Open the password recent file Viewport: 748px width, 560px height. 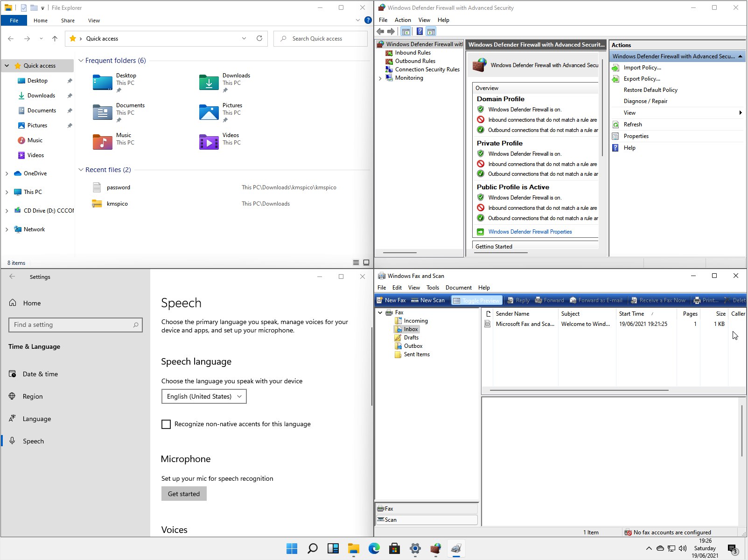[x=118, y=187]
